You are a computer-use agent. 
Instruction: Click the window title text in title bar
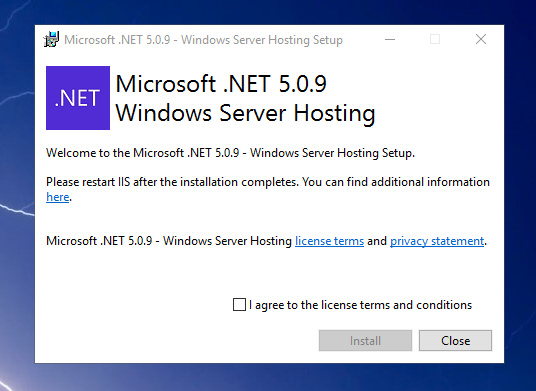click(x=203, y=40)
